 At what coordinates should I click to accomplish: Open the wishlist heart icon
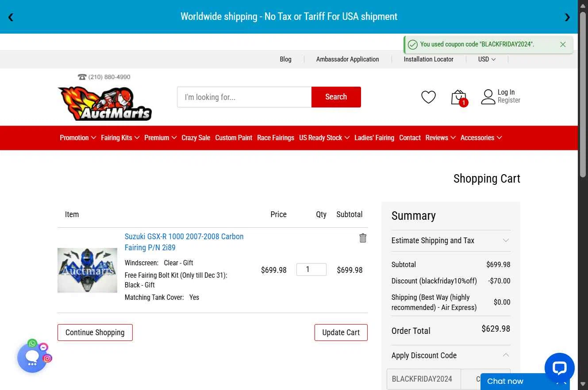coord(428,97)
